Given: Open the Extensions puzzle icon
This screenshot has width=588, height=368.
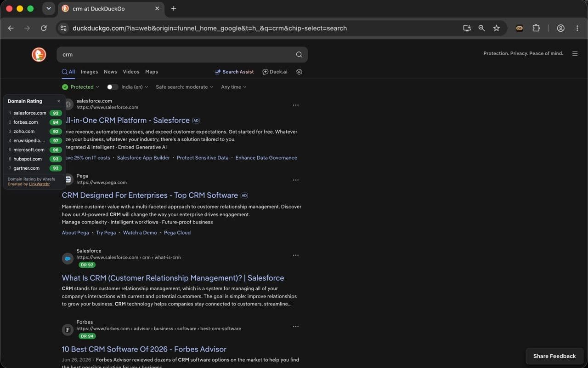Looking at the screenshot, I should (x=536, y=28).
